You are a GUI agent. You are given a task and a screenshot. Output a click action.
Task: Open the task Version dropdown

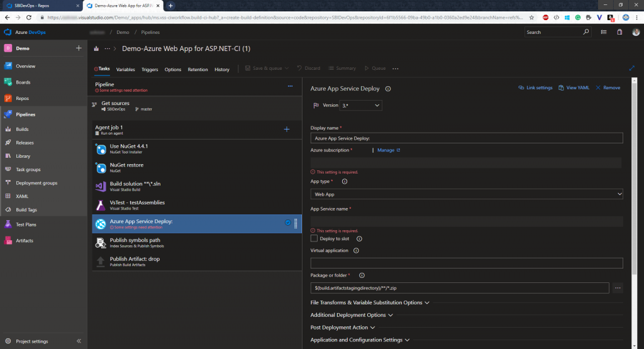coord(360,106)
